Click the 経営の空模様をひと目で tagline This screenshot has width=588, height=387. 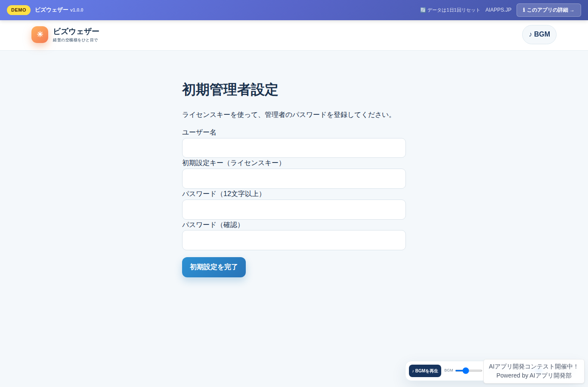coord(75,40)
